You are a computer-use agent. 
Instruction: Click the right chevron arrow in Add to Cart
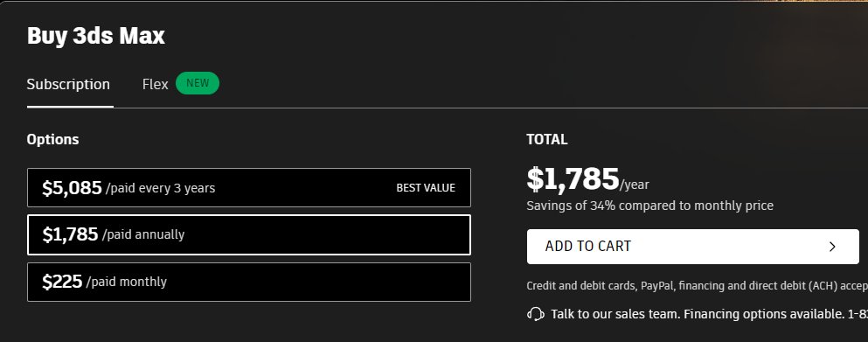click(x=832, y=247)
